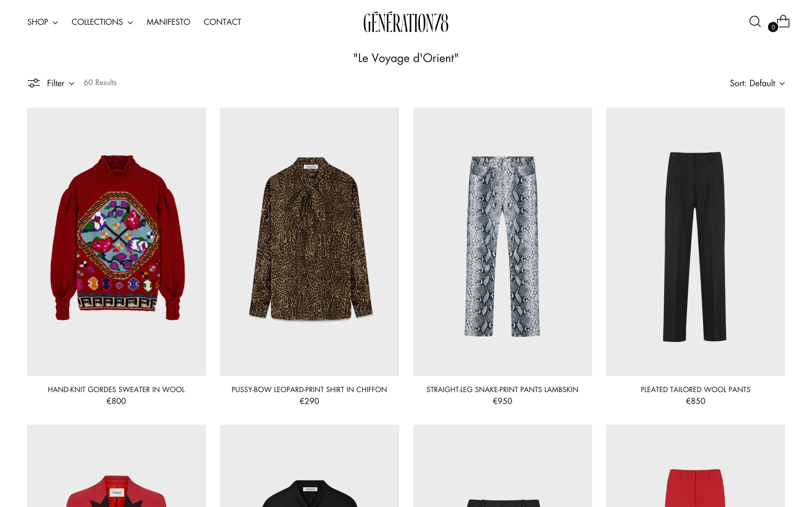Viewport: 812px width, 507px height.
Task: Click the filter sliders icon
Action: [34, 83]
